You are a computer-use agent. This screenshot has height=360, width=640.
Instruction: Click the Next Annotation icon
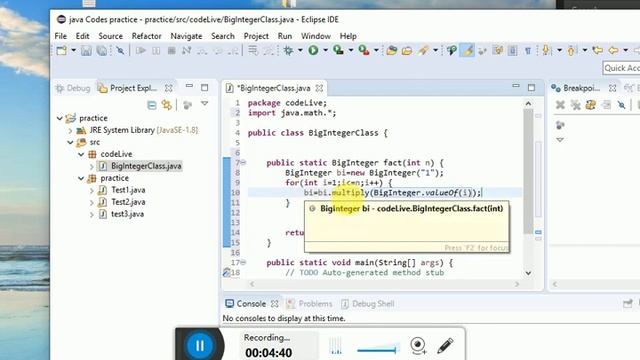(547, 51)
